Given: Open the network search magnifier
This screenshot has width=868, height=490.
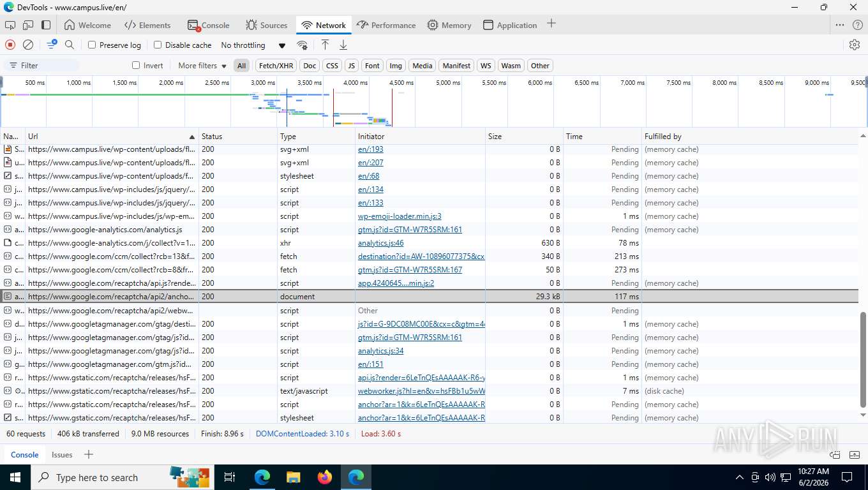Looking at the screenshot, I should 70,45.
